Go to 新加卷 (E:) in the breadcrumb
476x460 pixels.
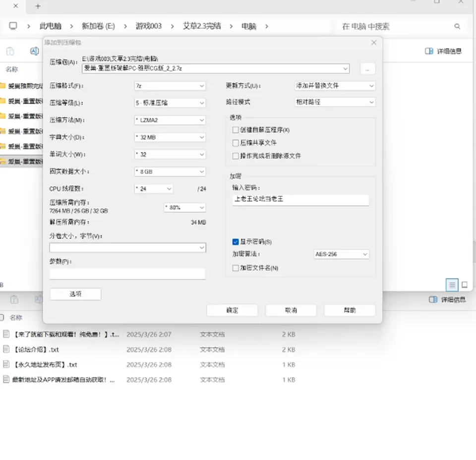tap(98, 26)
